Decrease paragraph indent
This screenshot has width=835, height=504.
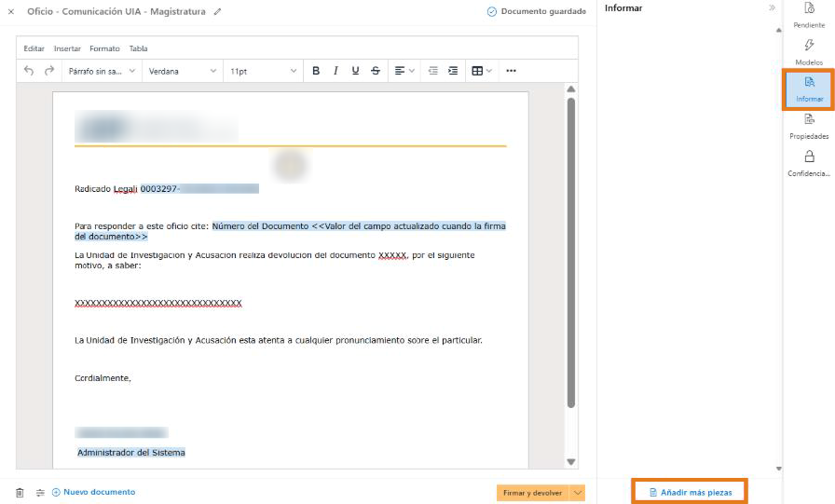[x=433, y=71]
